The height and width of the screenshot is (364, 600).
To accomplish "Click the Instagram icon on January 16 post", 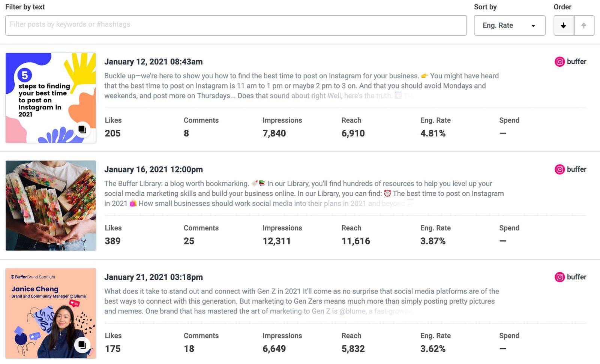I will [559, 169].
